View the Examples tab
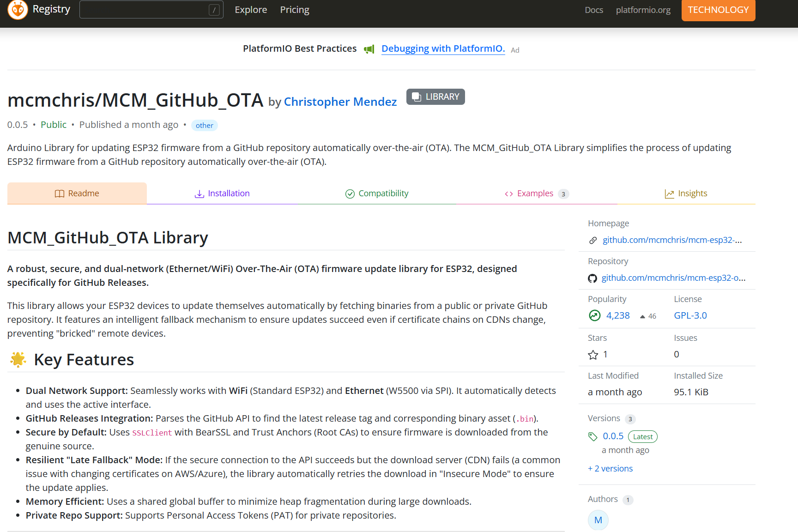 point(535,193)
